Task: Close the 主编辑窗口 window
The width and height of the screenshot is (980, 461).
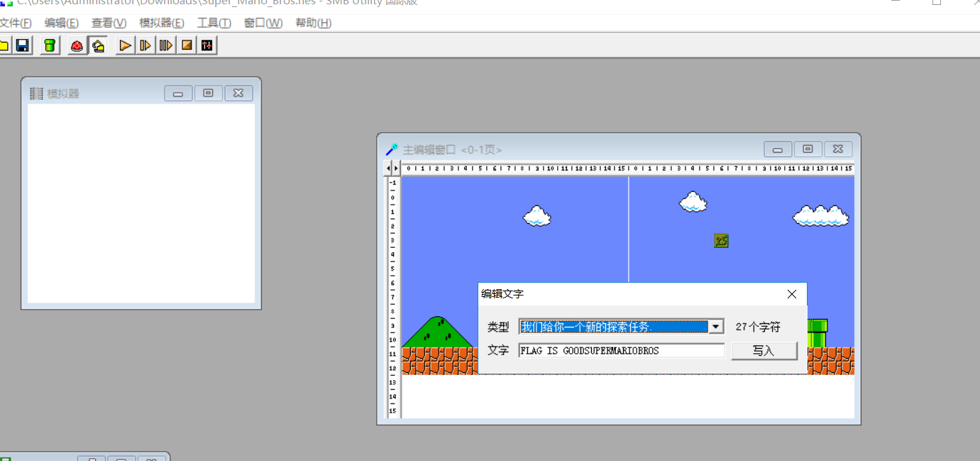Action: point(838,149)
